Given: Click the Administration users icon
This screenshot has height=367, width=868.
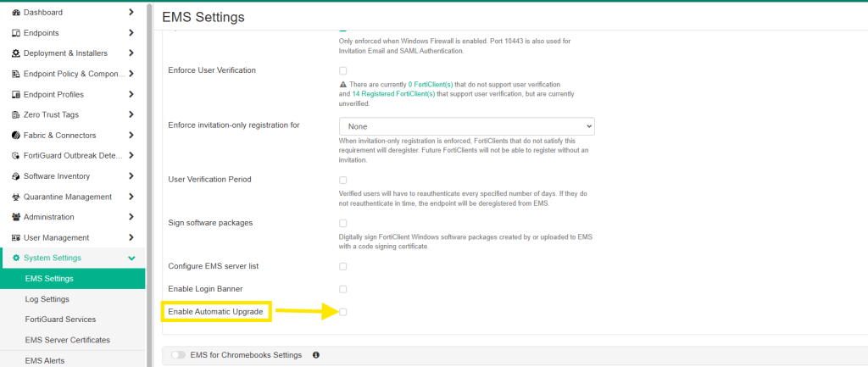Looking at the screenshot, I should (x=16, y=217).
